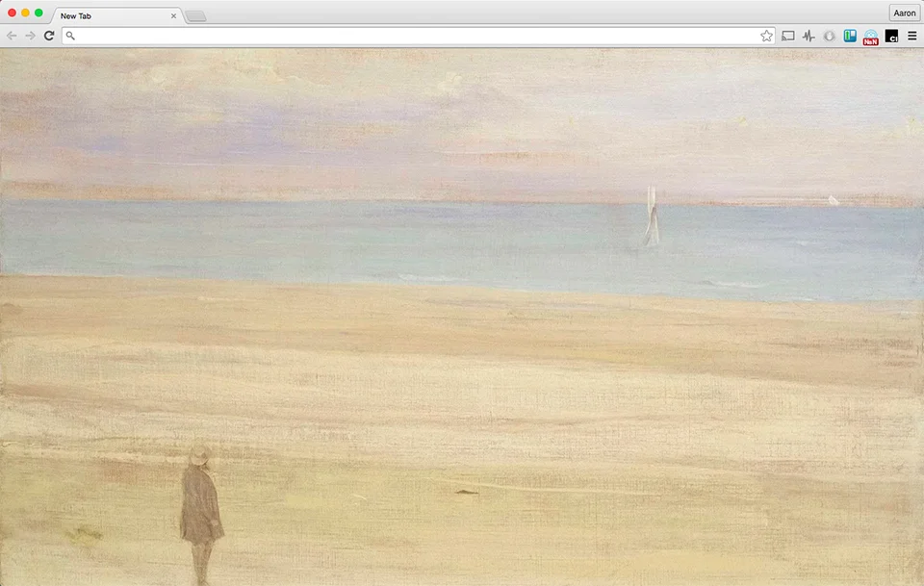924x586 pixels.
Task: Bookmark this page with the star icon
Action: point(766,36)
